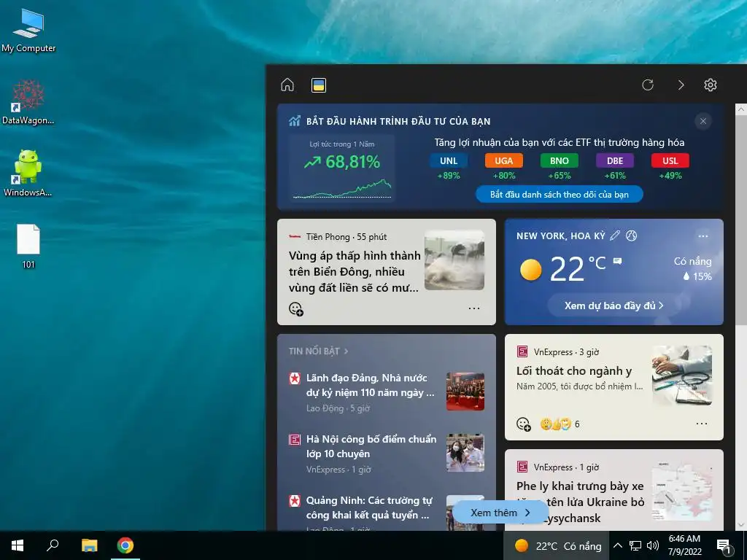The width and height of the screenshot is (747, 560).
Task: Open Hà Nội công bố điểm chuẩn headline
Action: click(x=371, y=446)
